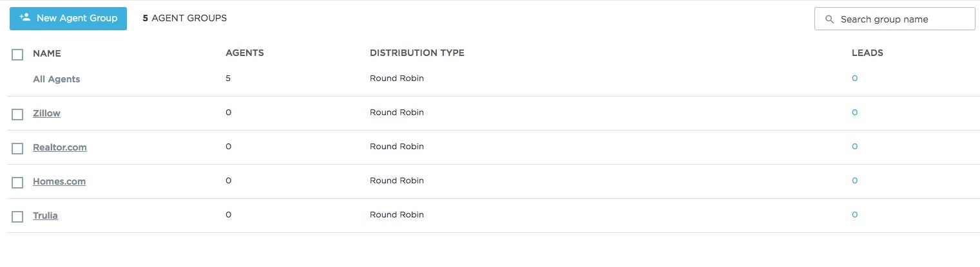Tick the Trulia group checkbox
Screen dimensions: 980x267
tap(17, 217)
